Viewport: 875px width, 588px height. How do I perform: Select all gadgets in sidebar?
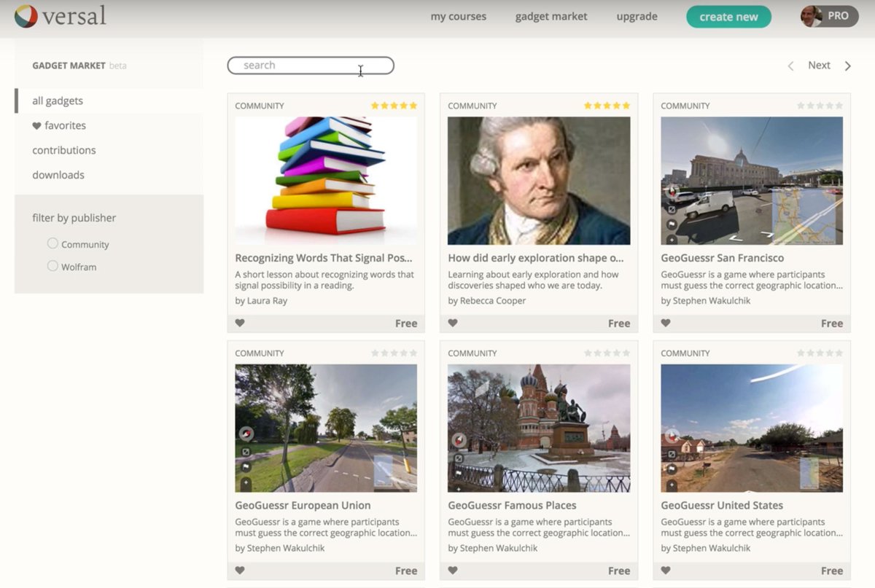58,101
